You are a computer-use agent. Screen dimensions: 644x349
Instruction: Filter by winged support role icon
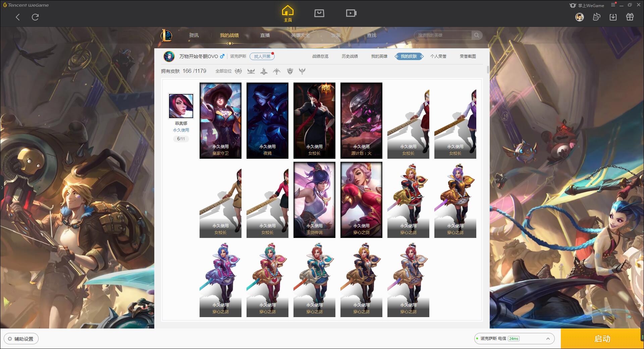coord(302,71)
